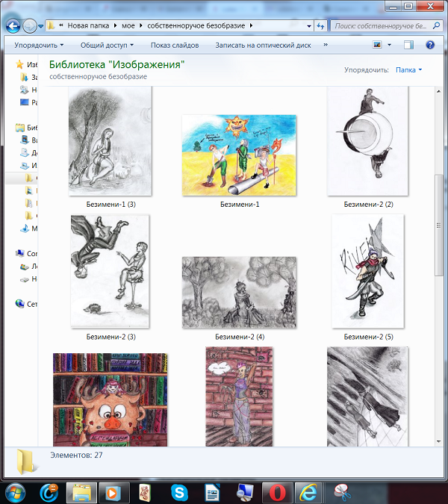The height and width of the screenshot is (504, 448).
Task: Open blue C icon with orange badge
Action: [x=49, y=493]
